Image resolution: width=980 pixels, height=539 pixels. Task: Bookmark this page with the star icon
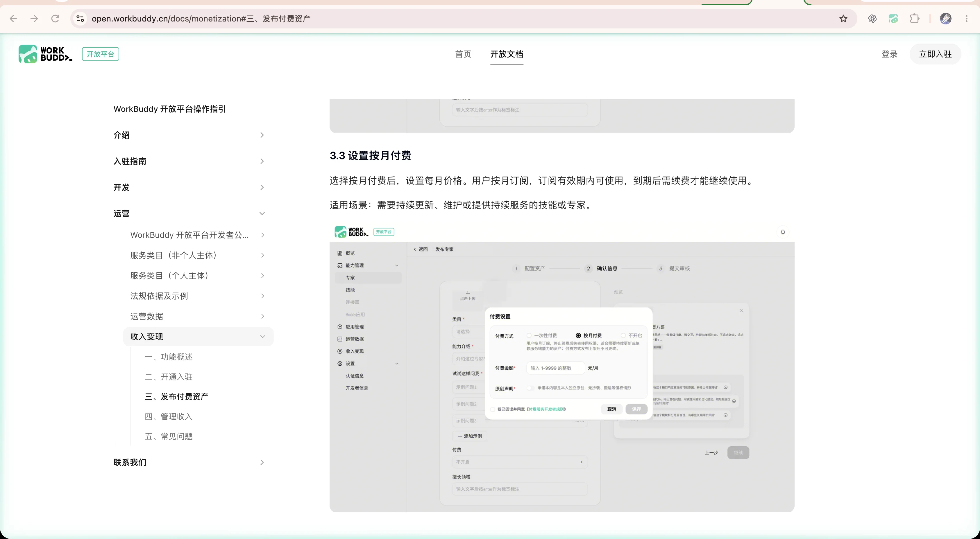843,18
